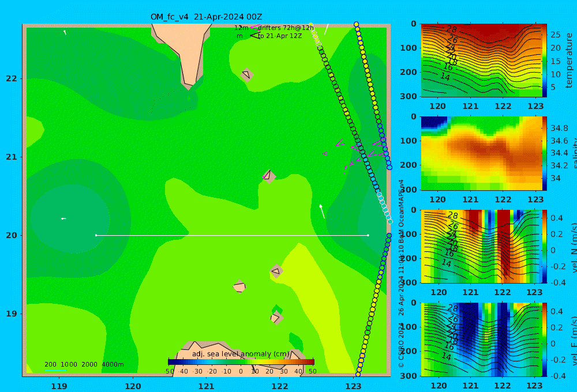Click the island marker near 19.3N 121.4E
The width and height of the screenshot is (577, 392).
coord(239,287)
